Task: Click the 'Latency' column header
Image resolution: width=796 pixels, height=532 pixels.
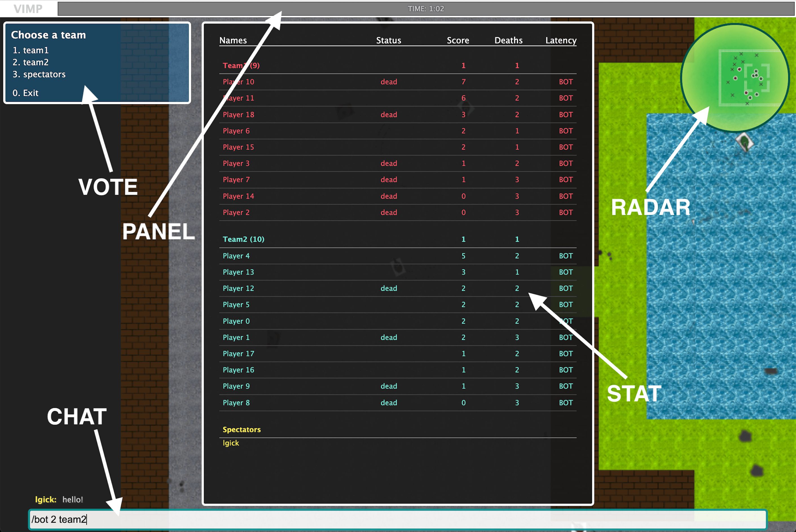Action: point(561,40)
